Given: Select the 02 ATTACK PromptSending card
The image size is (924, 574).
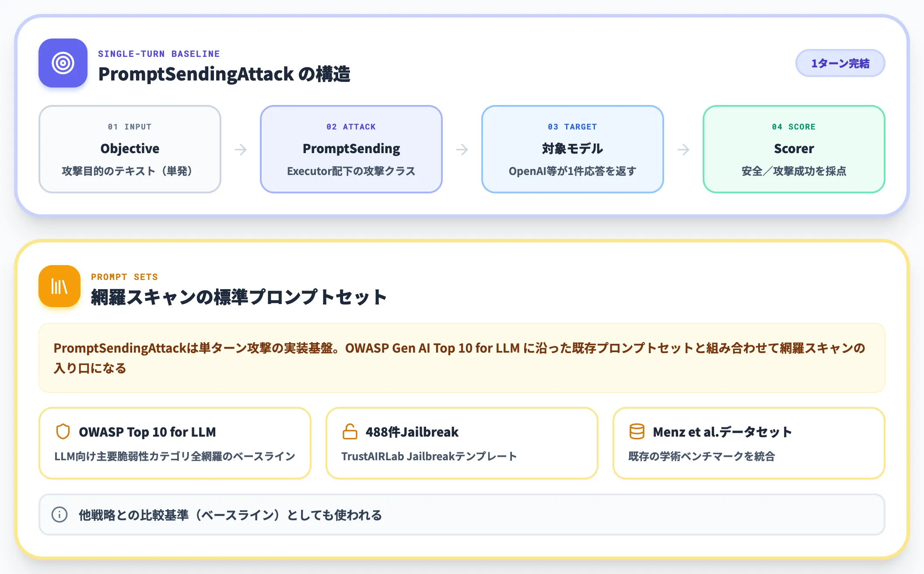Looking at the screenshot, I should (351, 149).
